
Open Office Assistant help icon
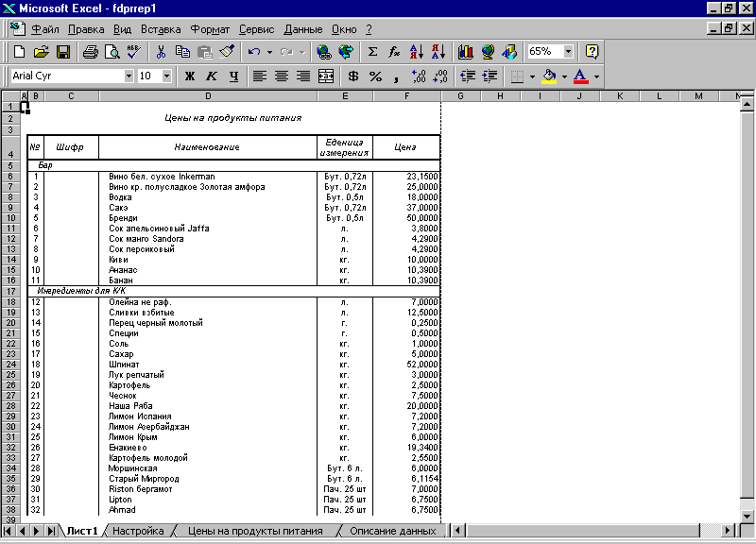pyautogui.click(x=592, y=52)
